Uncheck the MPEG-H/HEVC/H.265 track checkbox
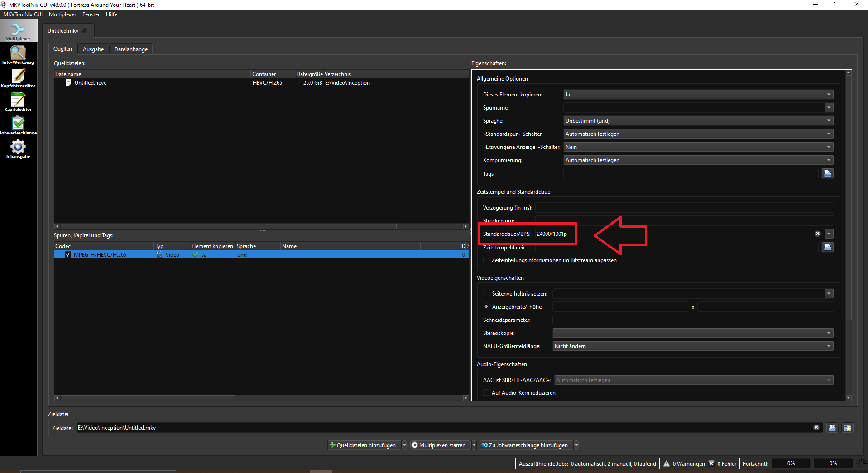This screenshot has width=868, height=473. point(68,255)
